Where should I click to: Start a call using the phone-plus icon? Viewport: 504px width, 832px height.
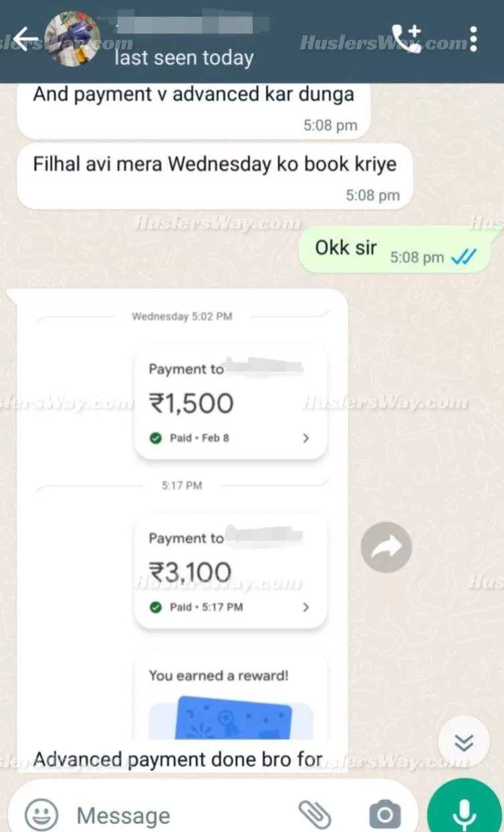(x=406, y=39)
